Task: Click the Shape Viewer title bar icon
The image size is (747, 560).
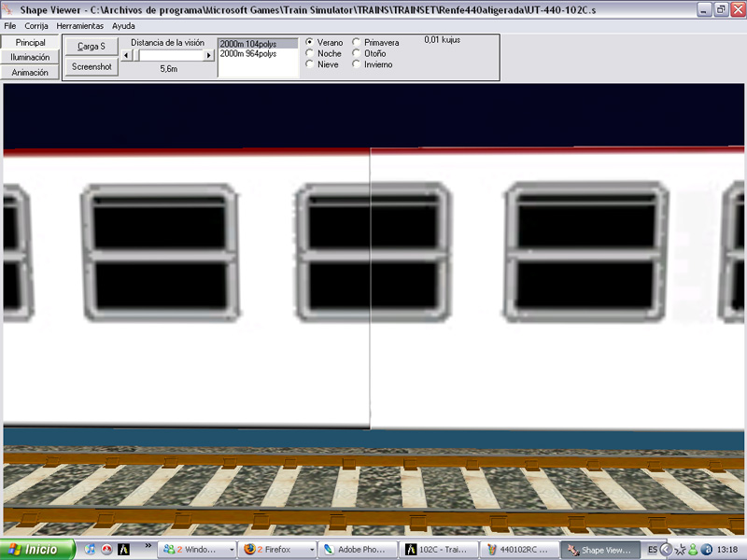Action: click(x=8, y=9)
